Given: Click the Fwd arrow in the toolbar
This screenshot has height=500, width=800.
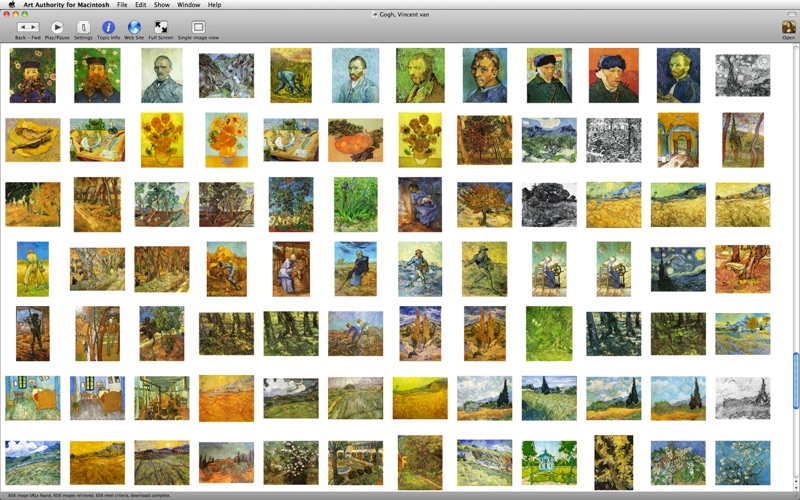Looking at the screenshot, I should pyautogui.click(x=34, y=27).
